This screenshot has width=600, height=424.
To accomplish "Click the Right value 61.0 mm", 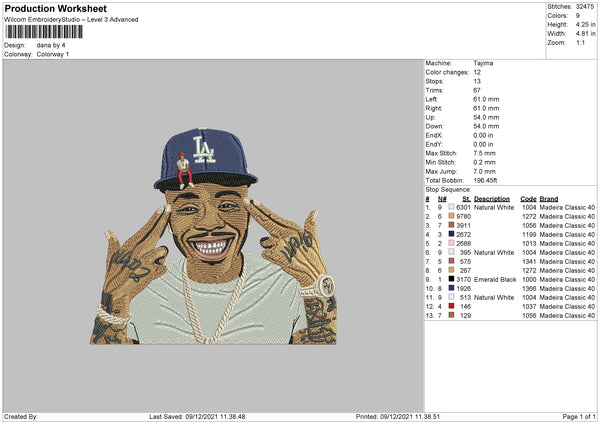I will [x=486, y=108].
